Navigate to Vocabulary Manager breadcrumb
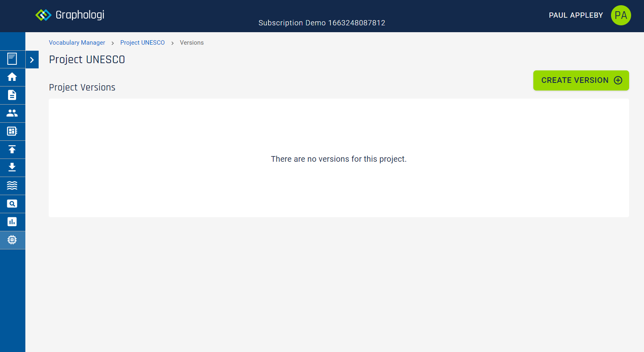 [77, 43]
